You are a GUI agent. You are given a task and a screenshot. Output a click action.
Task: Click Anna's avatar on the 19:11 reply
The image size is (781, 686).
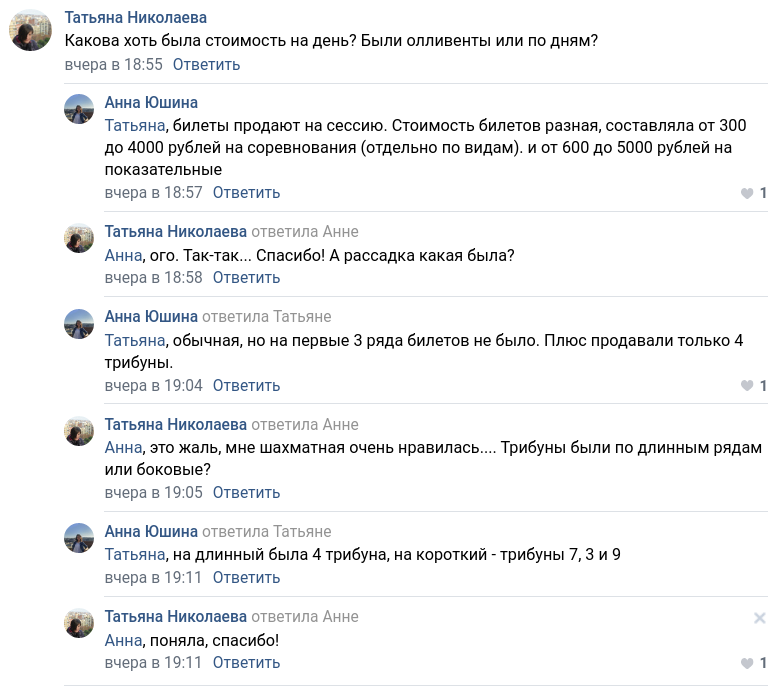pos(79,538)
